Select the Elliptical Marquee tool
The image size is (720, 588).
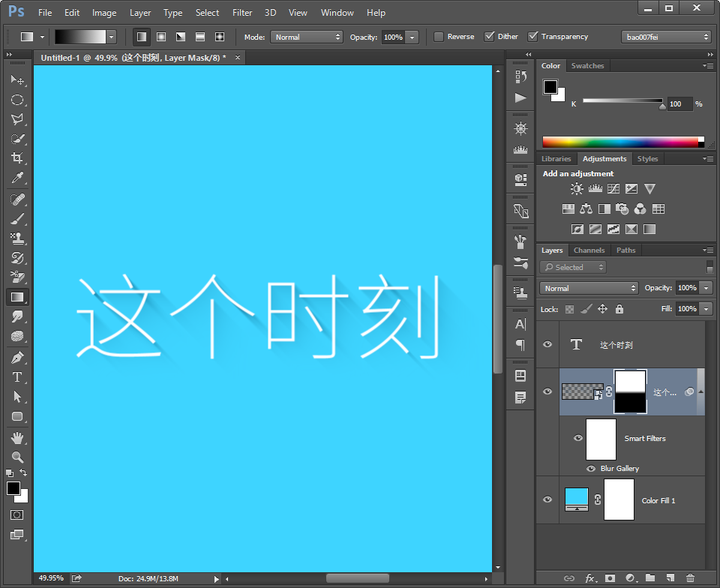tap(17, 100)
